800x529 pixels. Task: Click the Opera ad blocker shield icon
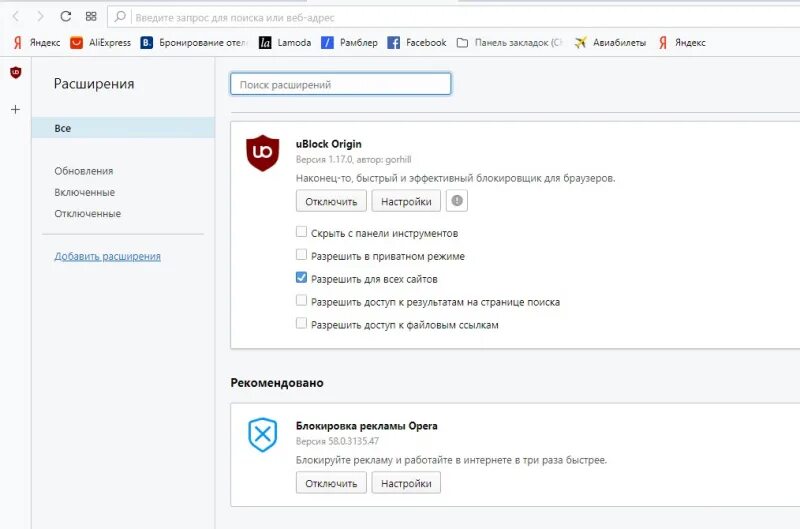(262, 435)
